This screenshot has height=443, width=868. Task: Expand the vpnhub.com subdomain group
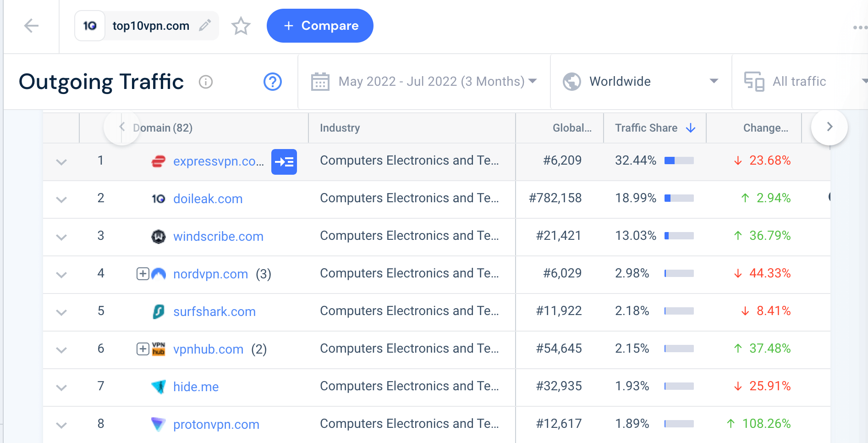coord(142,349)
